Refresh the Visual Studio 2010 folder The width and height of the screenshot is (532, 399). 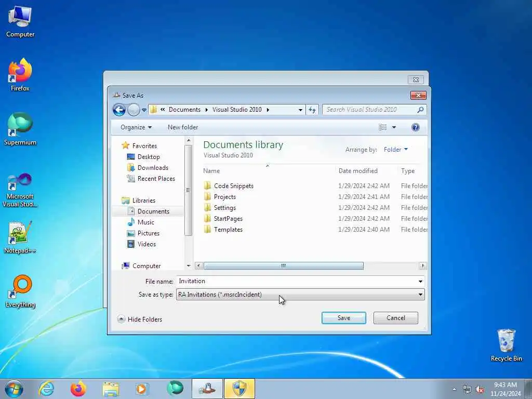coord(312,110)
